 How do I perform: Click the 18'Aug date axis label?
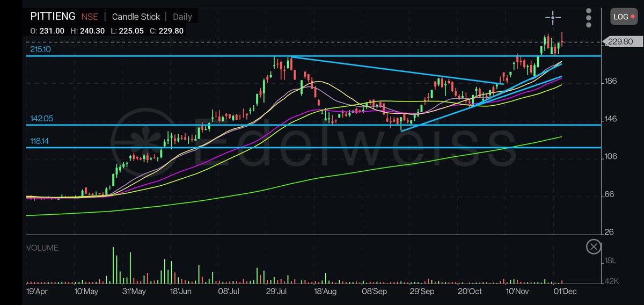pyautogui.click(x=325, y=292)
